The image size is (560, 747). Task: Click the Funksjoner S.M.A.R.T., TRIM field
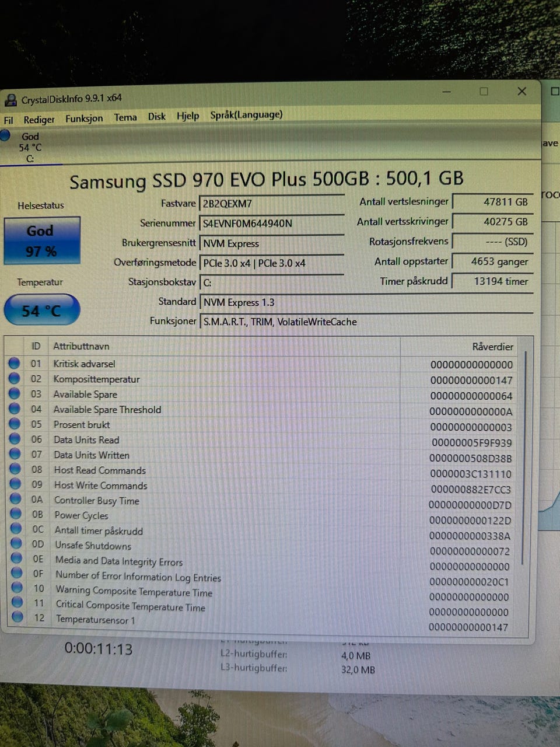click(366, 322)
